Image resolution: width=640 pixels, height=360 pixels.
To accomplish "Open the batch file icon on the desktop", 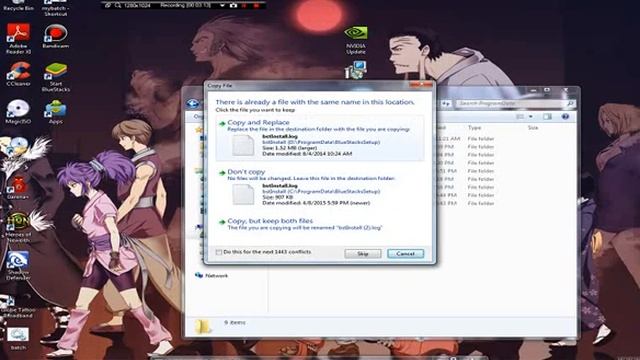I will 18,339.
